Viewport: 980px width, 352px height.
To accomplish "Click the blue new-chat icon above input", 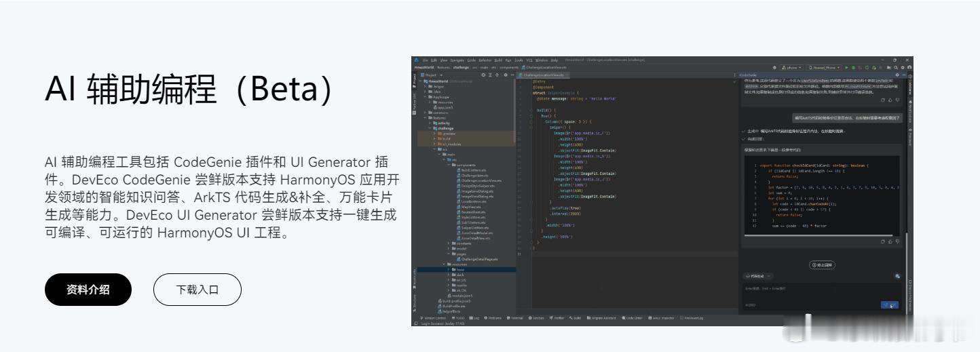I will point(898,276).
